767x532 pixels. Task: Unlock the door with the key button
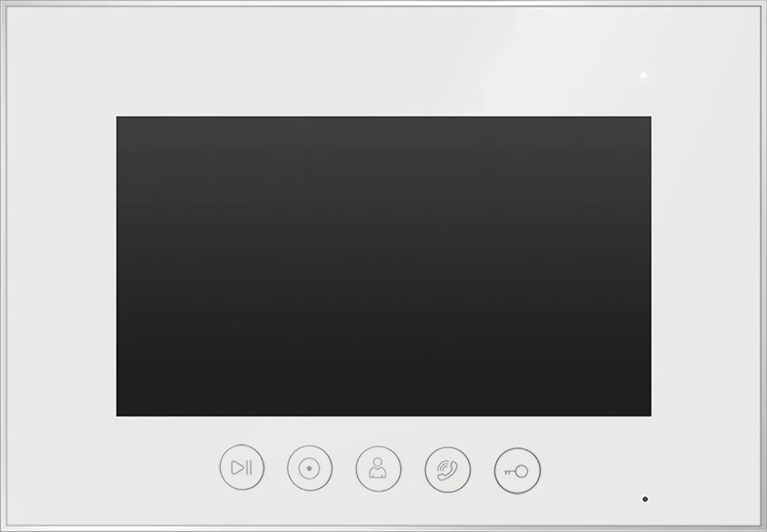(x=518, y=470)
